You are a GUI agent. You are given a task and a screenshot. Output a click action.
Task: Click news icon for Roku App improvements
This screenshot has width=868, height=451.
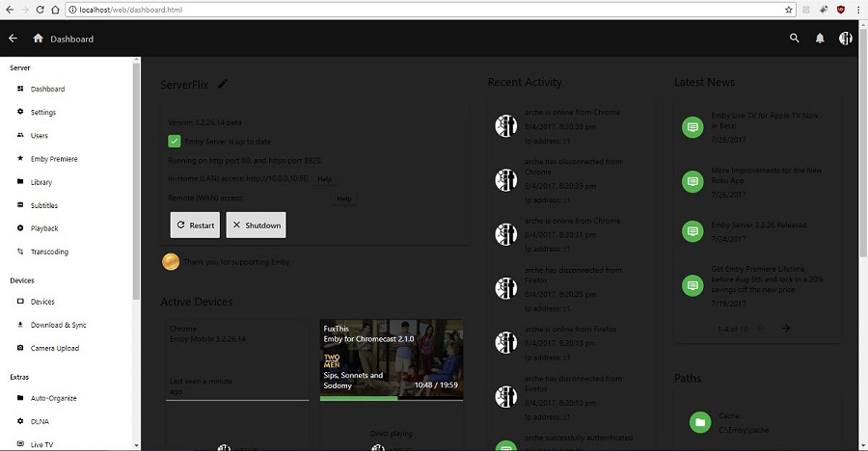(692, 181)
